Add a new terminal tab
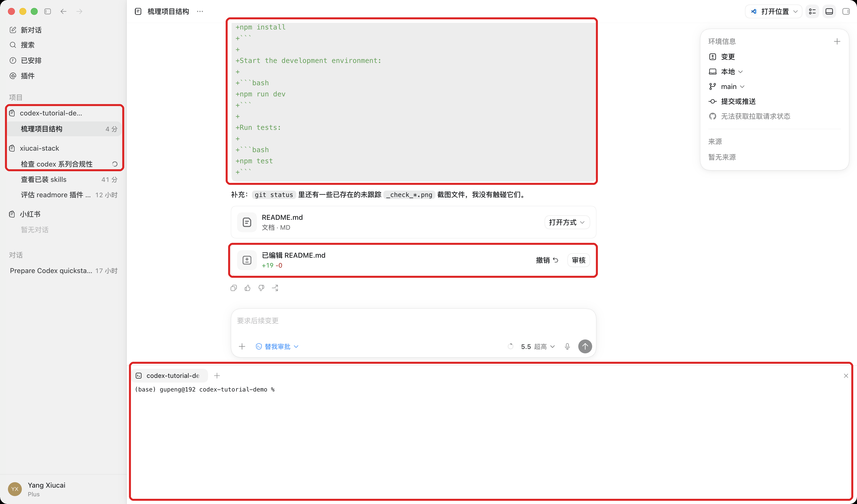 coord(217,376)
